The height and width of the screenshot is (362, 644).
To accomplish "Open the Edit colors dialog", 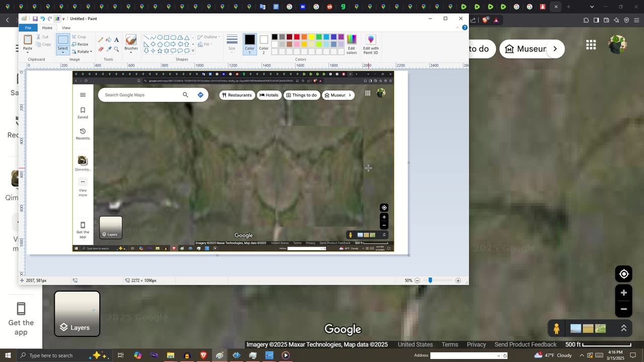I will coord(352,45).
